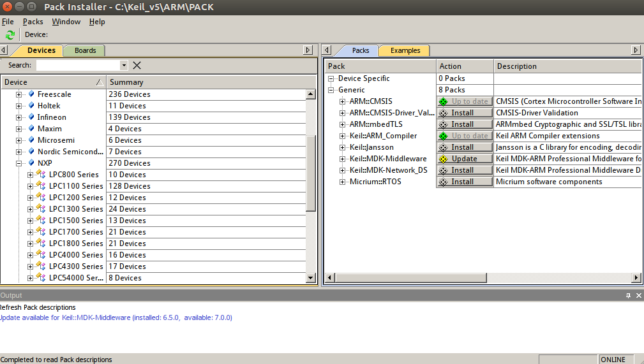The height and width of the screenshot is (364, 644).
Task: Click the LPC1300 Series family icon
Action: click(41, 208)
